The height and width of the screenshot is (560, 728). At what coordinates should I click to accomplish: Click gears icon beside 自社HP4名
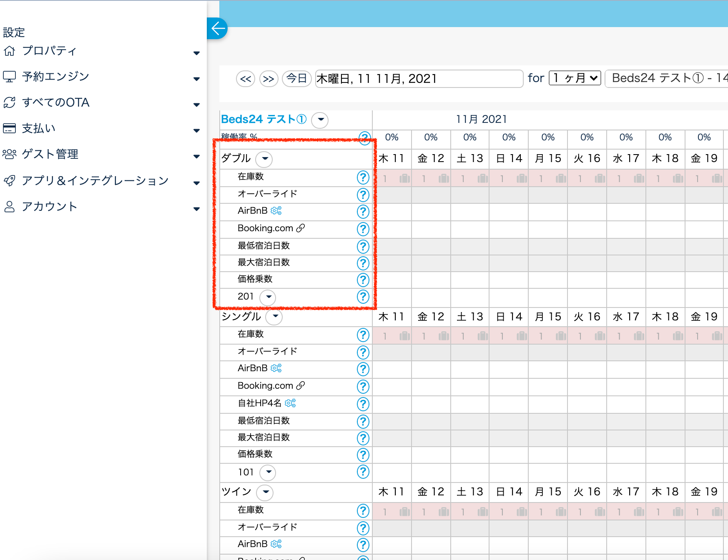(290, 403)
